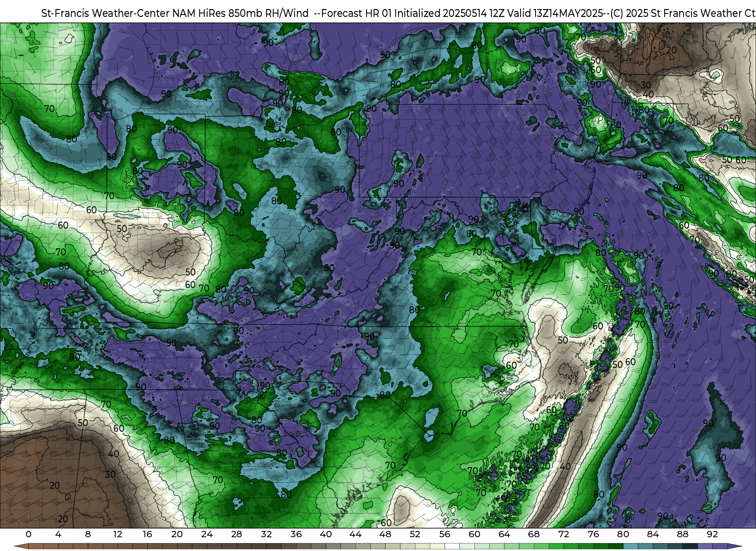The height and width of the screenshot is (551, 756).
Task: Click the colorbar tick label '56'
Action: (x=445, y=534)
